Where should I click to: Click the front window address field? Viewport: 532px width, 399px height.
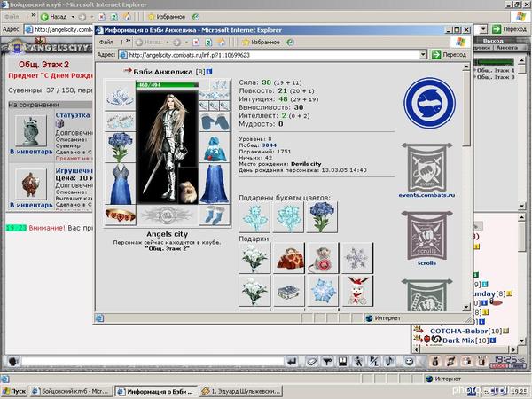click(x=269, y=55)
